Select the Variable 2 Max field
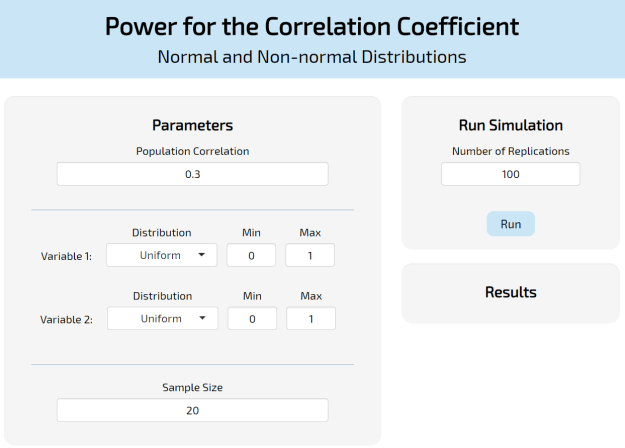Screen dimensions: 625x448 [x=310, y=319]
